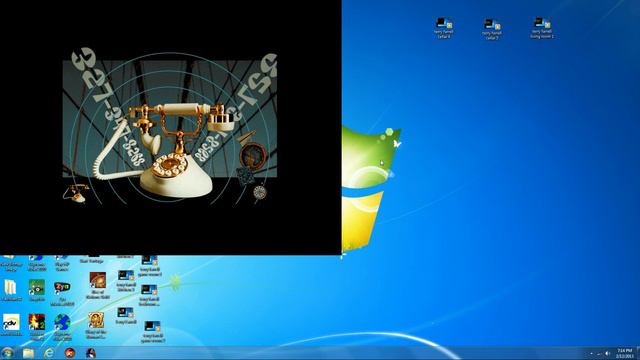Select the pale folder desktop icon
The image size is (640, 360).
click(11, 290)
